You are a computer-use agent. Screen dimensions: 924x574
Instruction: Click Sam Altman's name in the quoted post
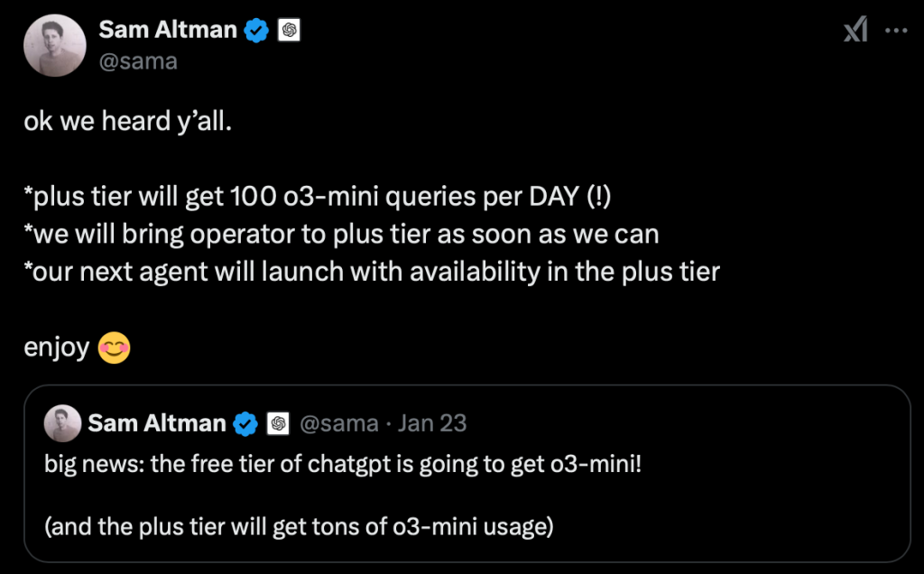click(157, 422)
